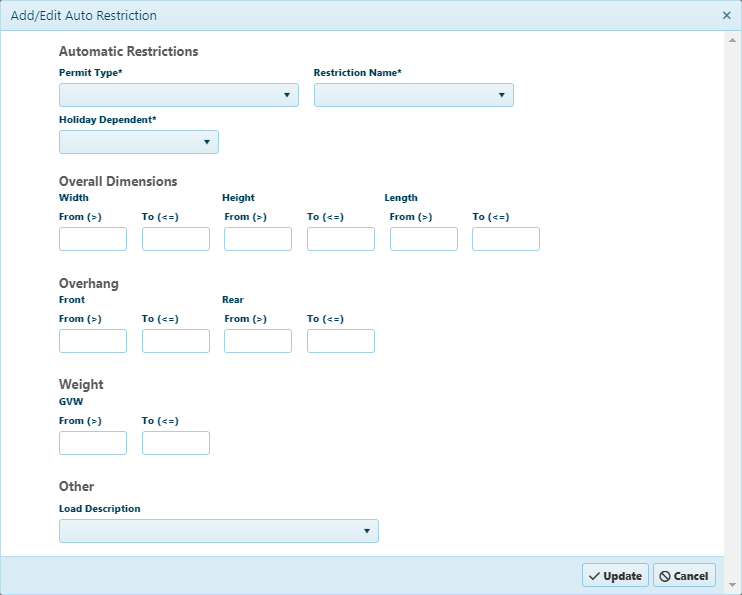Select the Rear overhang From field
The image size is (742, 595).
click(x=258, y=341)
